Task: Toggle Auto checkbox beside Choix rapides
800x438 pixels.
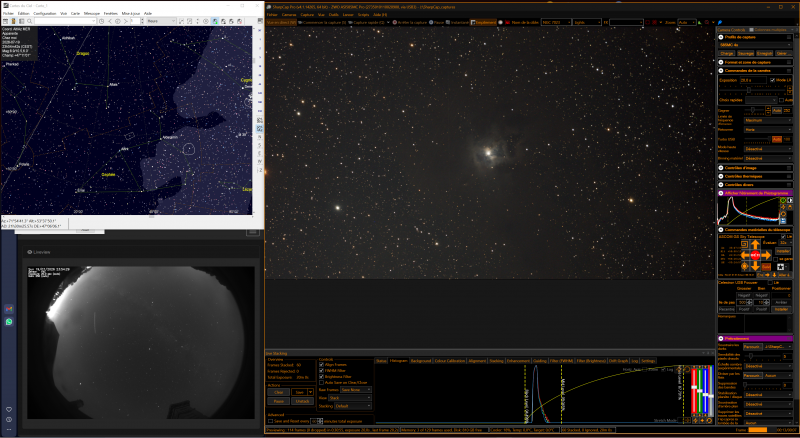Action: tap(782, 100)
